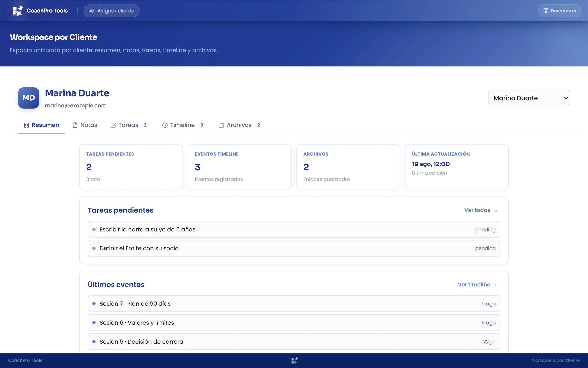Click Workspace por Cliente footer text
The height and width of the screenshot is (368, 588).
pos(556,360)
